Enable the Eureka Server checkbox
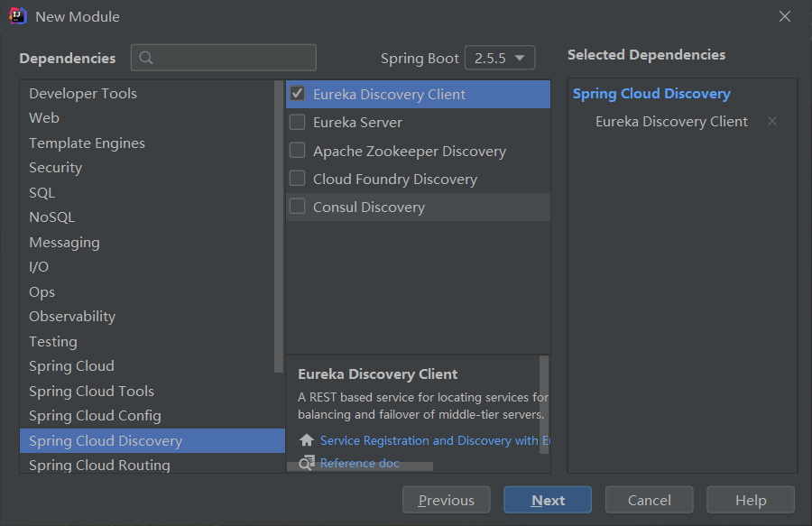This screenshot has height=526, width=812. (x=297, y=122)
